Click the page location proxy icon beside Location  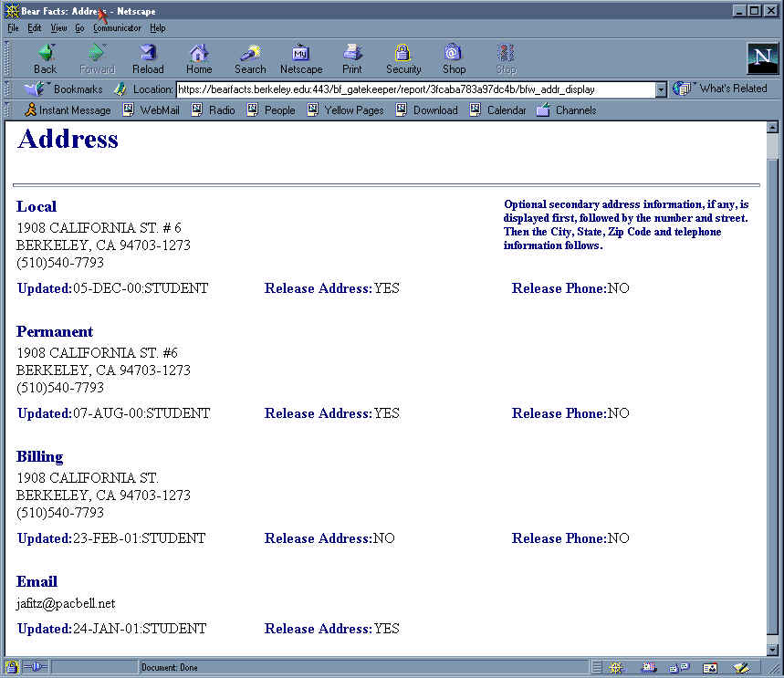click(120, 89)
